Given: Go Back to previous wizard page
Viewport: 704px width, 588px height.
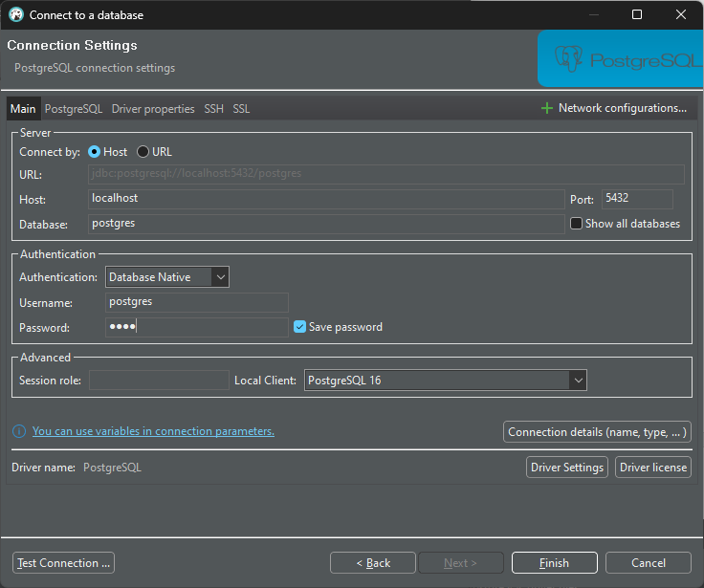Looking at the screenshot, I should click(x=373, y=563).
